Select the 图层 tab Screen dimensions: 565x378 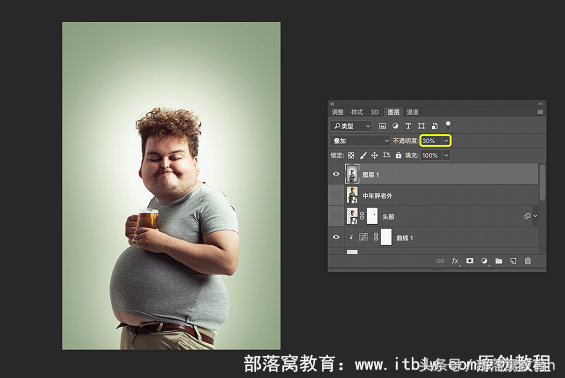[393, 112]
